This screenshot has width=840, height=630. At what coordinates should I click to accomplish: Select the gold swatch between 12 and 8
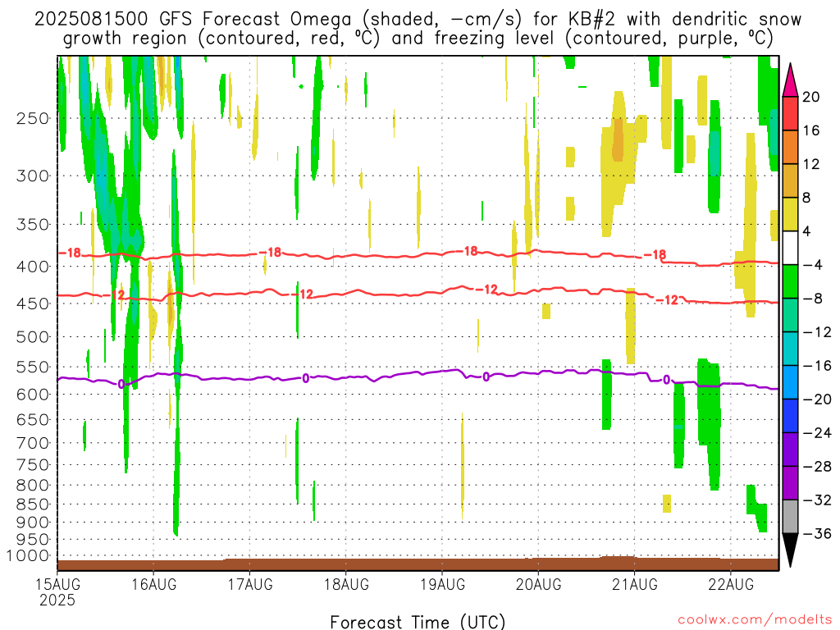tap(790, 180)
